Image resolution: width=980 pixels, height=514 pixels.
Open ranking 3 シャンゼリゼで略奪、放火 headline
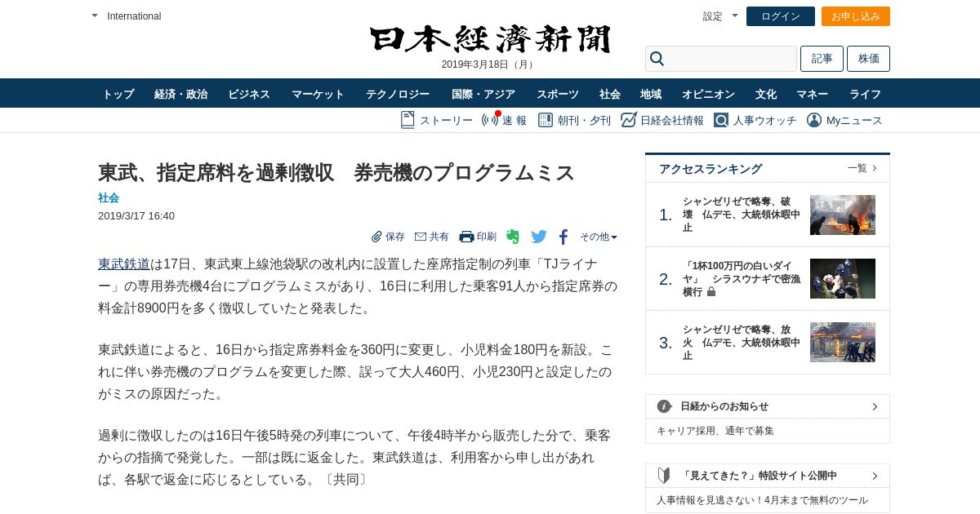[742, 343]
